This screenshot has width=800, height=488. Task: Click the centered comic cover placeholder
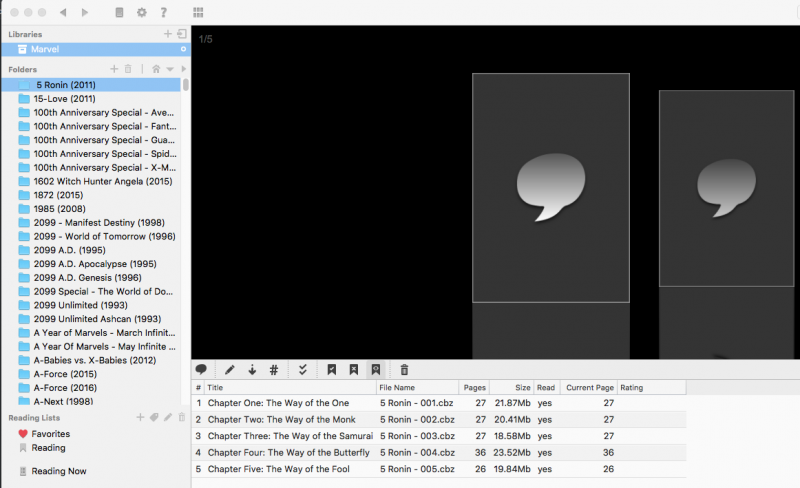551,188
